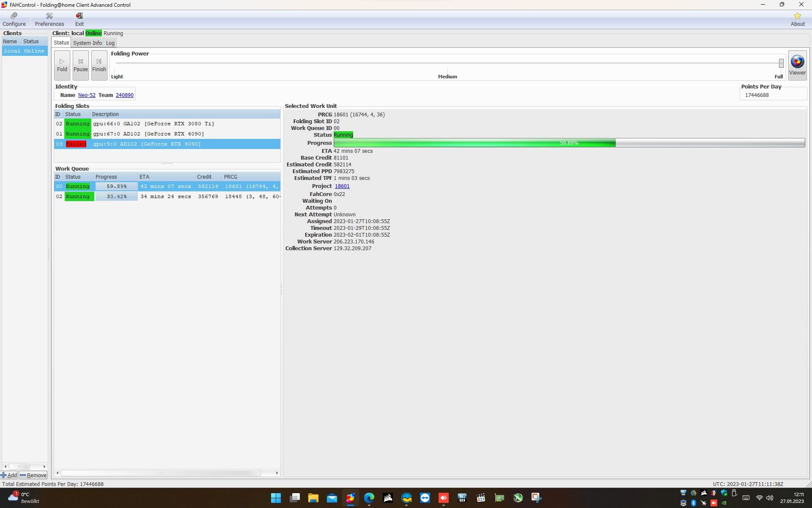Click the Folding@home taskbar icon
The height and width of the screenshot is (508, 812).
coord(350,498)
